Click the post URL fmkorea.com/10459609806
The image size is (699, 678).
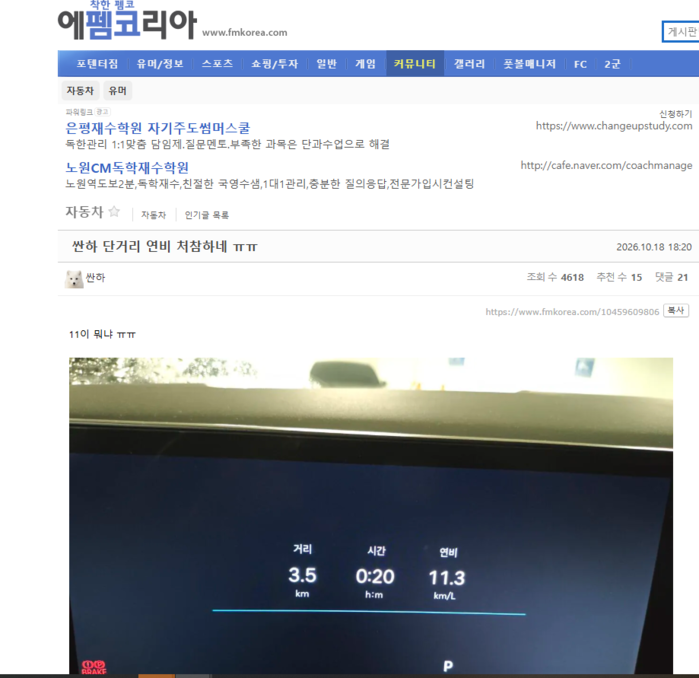pyautogui.click(x=572, y=312)
